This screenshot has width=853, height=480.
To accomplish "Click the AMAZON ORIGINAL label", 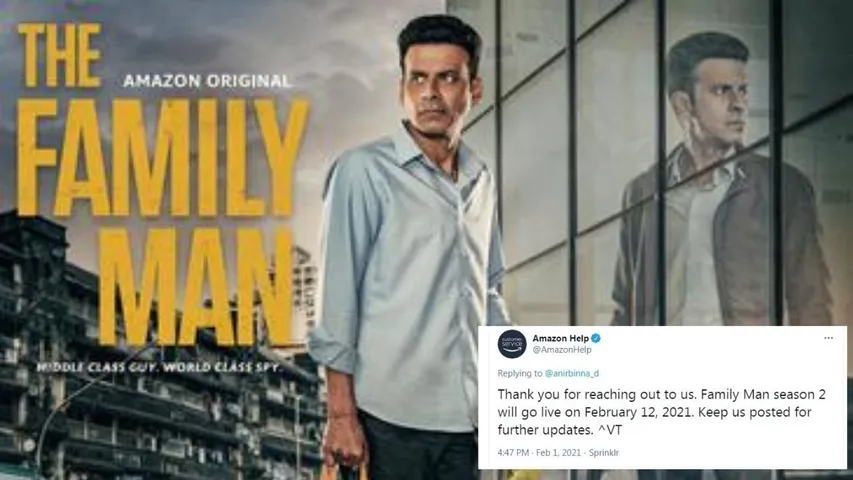I will pyautogui.click(x=207, y=81).
